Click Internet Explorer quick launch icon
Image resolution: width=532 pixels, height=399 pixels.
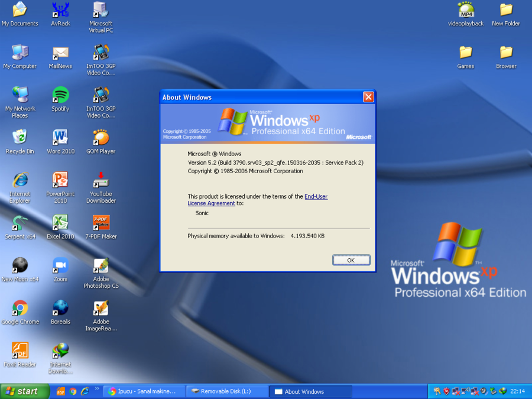click(85, 391)
